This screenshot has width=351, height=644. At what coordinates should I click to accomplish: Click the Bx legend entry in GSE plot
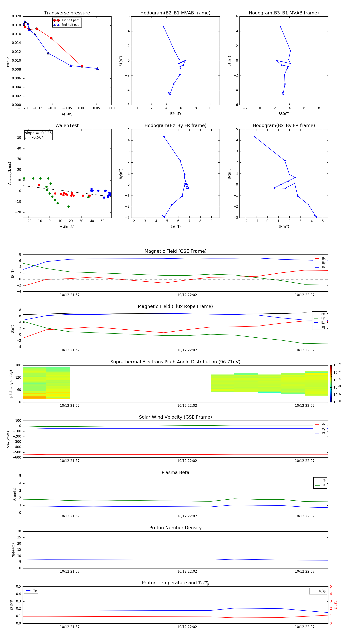pyautogui.click(x=320, y=259)
